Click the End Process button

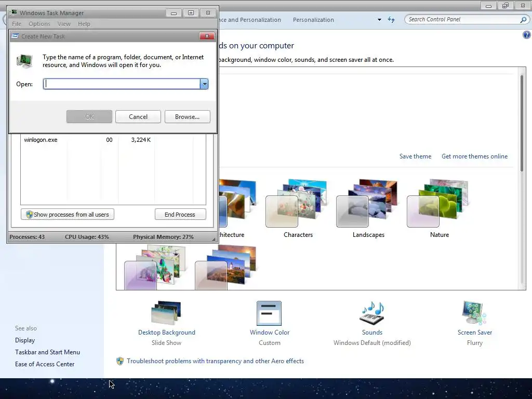180,215
